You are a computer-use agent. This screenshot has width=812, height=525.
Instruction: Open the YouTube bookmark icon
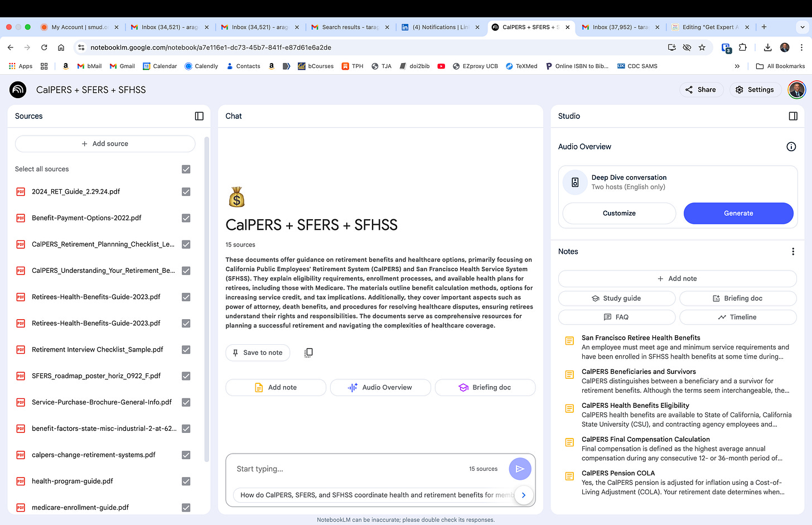441,66
